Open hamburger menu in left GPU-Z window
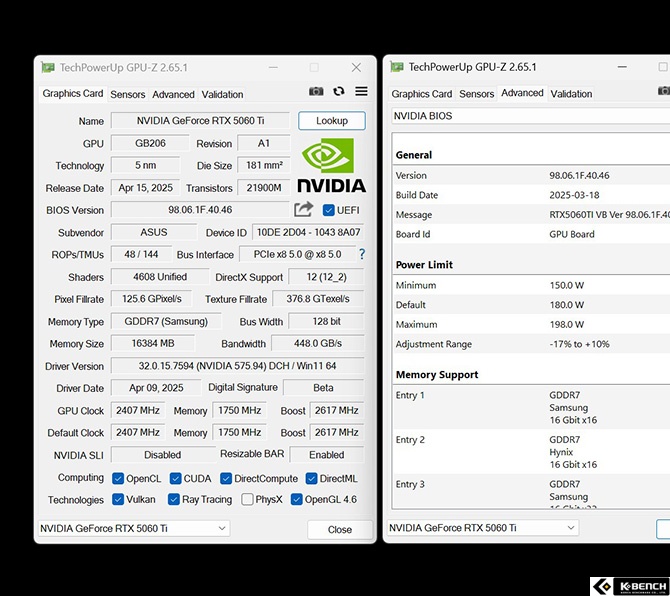 [361, 91]
